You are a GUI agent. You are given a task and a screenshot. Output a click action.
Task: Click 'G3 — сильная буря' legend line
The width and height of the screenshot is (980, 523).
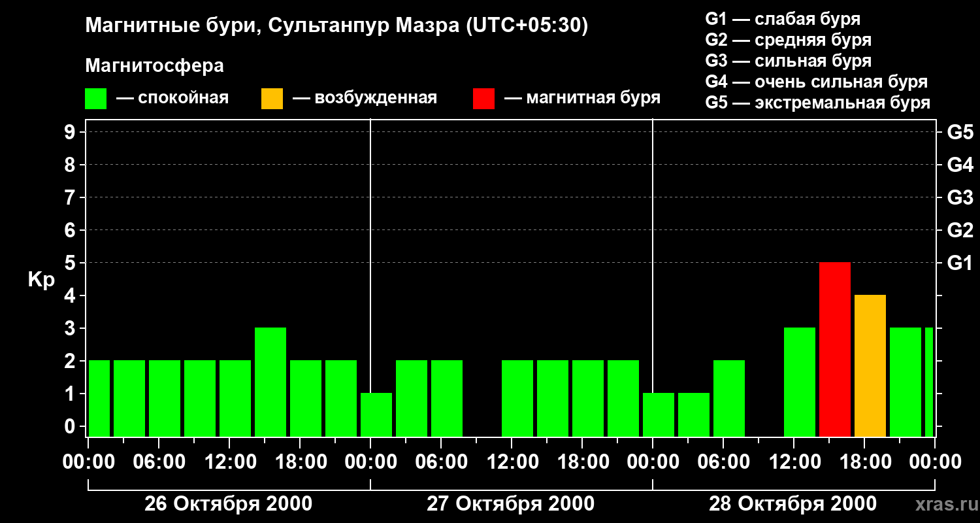(788, 61)
